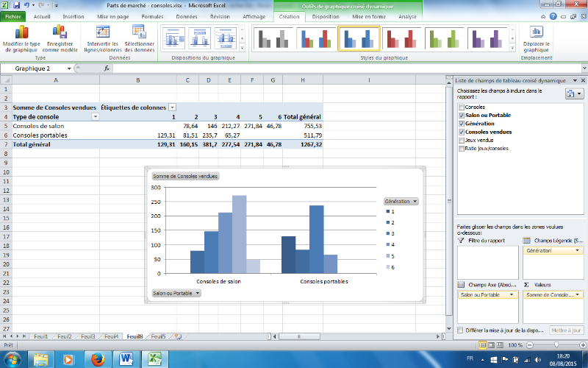Select the Feuil1 sheet tab
Screen dimensions: 588x368
tap(40, 336)
